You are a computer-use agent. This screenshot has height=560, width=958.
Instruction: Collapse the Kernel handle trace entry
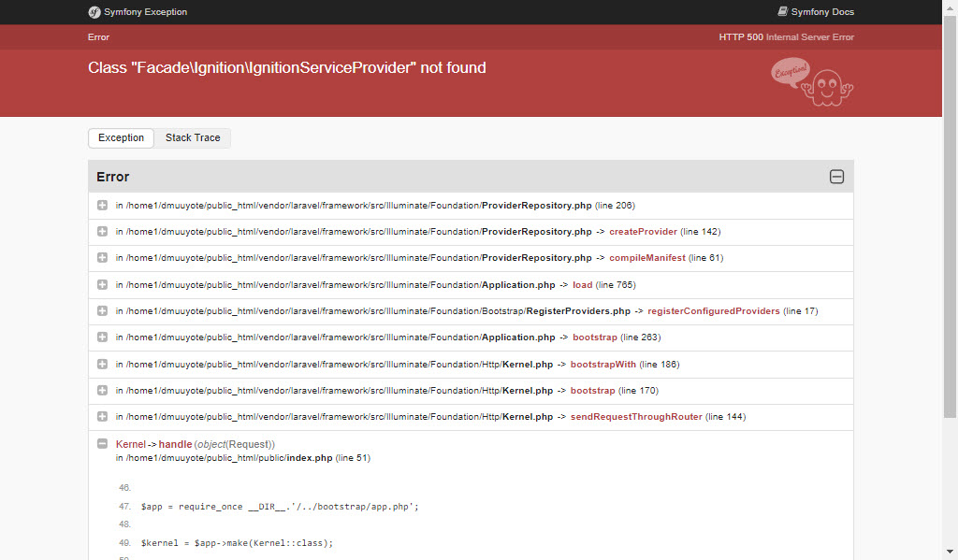pyautogui.click(x=102, y=443)
